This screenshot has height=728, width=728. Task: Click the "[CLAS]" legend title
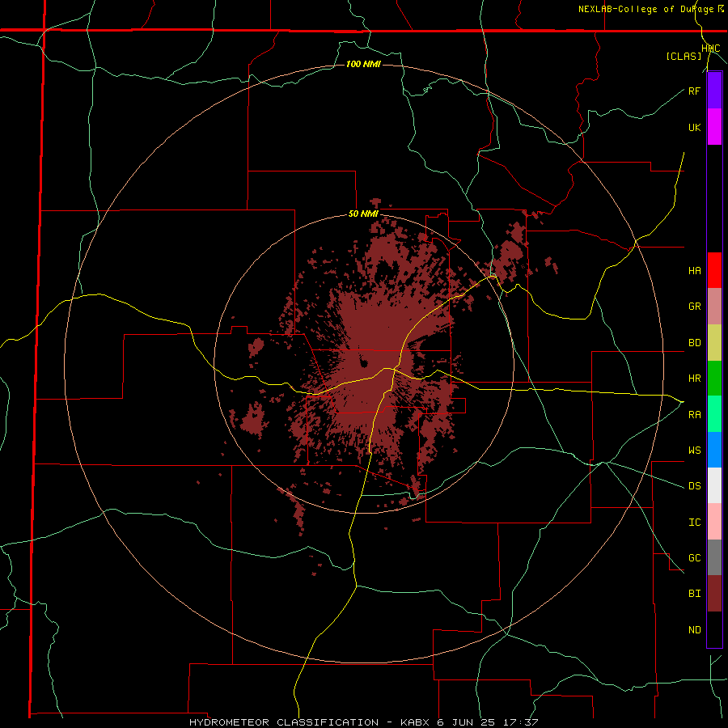[x=684, y=56]
